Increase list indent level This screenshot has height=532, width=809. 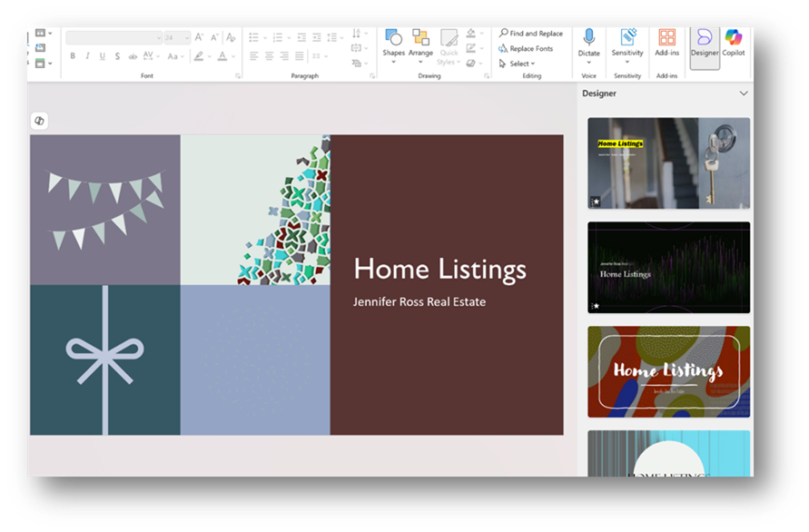pyautogui.click(x=317, y=37)
